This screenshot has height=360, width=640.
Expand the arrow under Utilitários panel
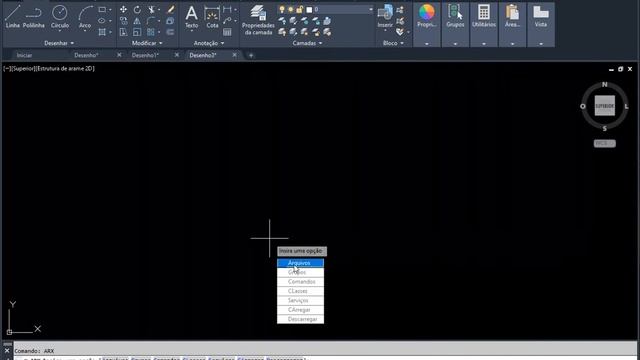pyautogui.click(x=484, y=43)
